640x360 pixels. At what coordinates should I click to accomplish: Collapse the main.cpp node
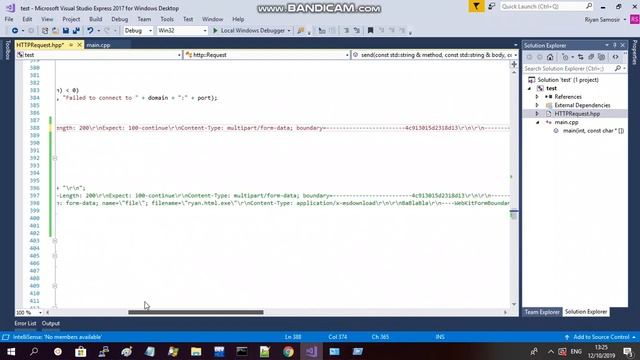click(x=537, y=122)
